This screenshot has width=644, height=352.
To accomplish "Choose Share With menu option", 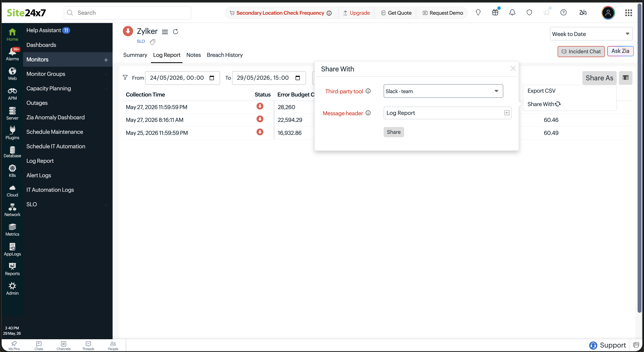I will click(544, 104).
